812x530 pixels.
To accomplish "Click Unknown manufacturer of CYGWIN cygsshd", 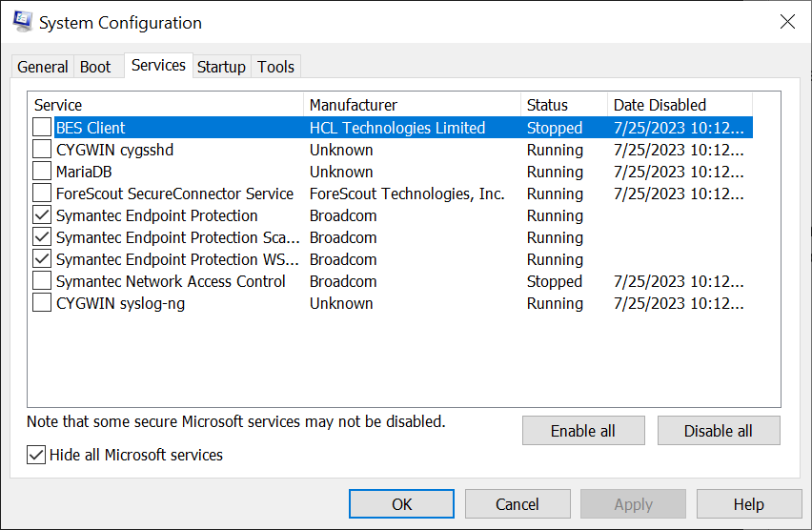I will coord(341,151).
